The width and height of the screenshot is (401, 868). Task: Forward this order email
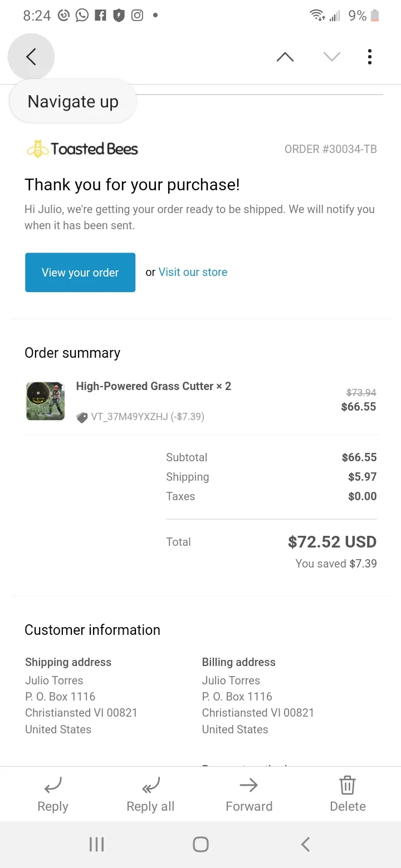pyautogui.click(x=249, y=795)
